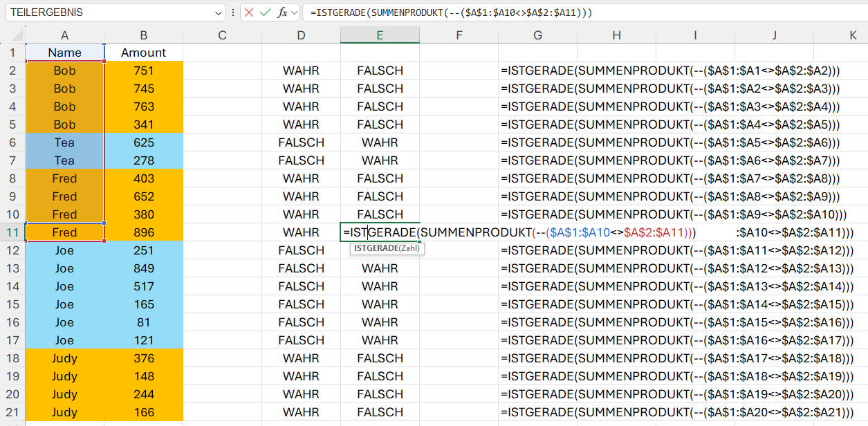Select row 1 header
Image resolution: width=868 pixels, height=426 pixels.
click(12, 53)
